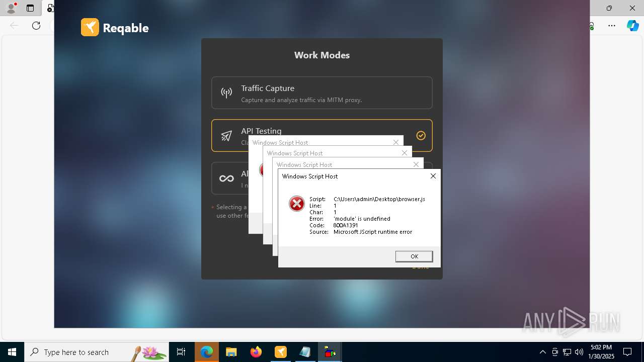
Task: Close the second Windows Script Host dialog behind
Action: click(416, 164)
